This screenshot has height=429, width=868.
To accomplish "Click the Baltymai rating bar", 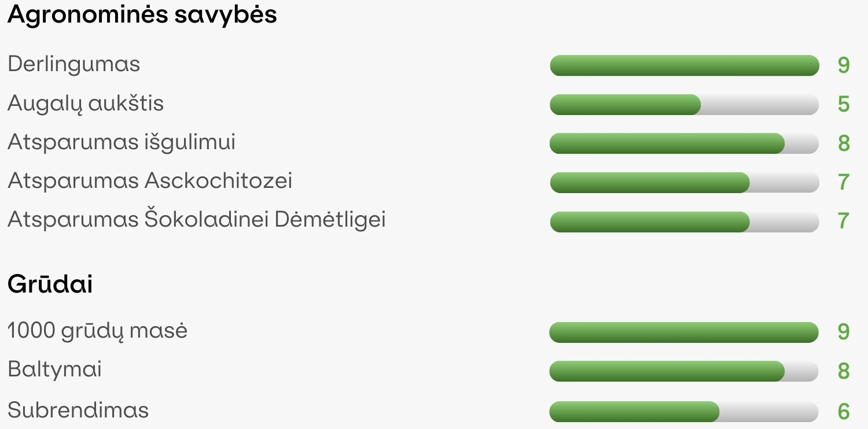I will tap(684, 371).
